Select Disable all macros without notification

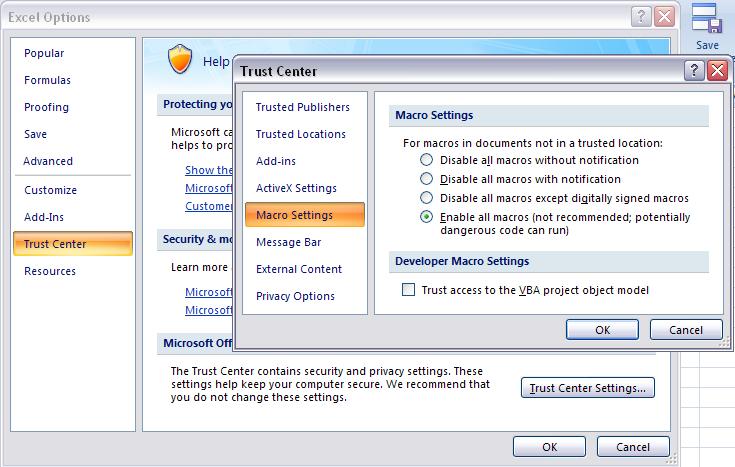pyautogui.click(x=427, y=160)
